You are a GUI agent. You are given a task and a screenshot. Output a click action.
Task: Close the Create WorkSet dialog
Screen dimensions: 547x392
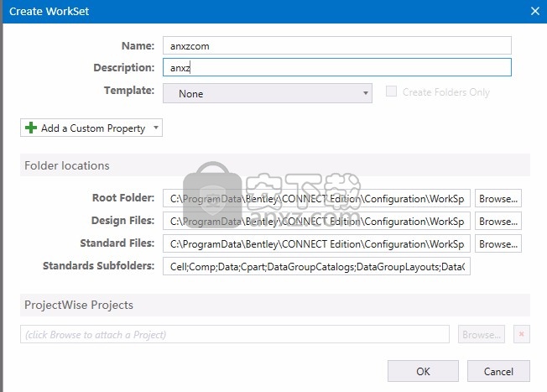tap(535, 11)
